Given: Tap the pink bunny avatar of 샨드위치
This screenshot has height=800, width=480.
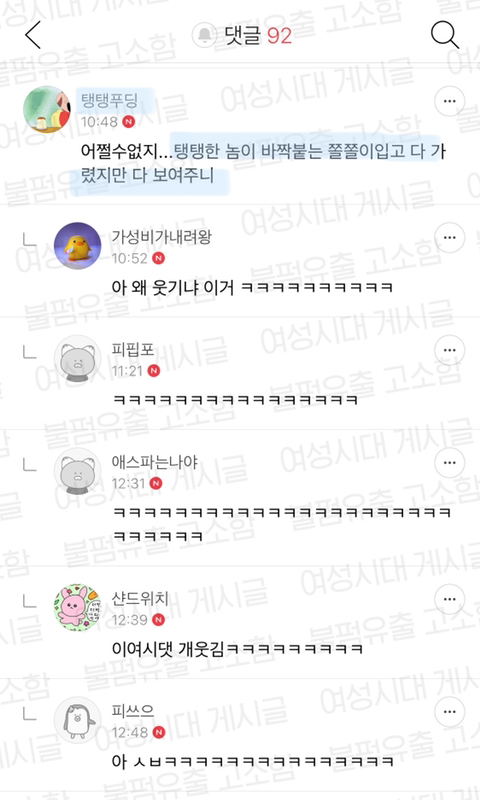Looking at the screenshot, I should tap(78, 607).
